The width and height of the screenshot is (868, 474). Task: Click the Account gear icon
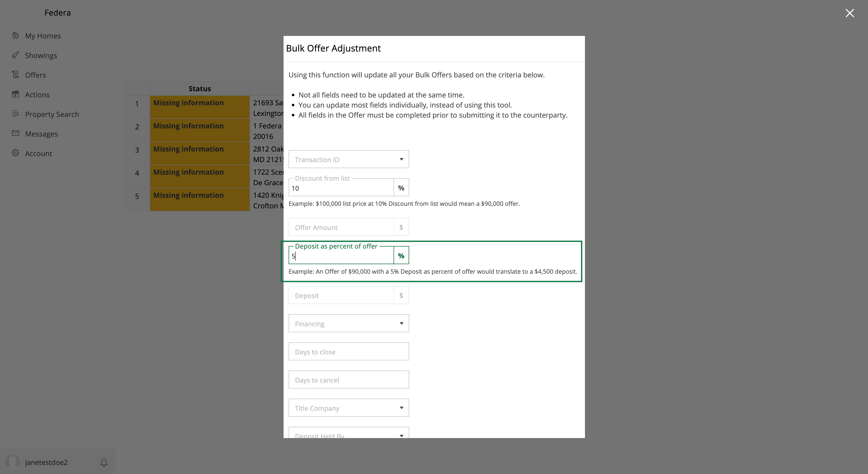tap(16, 153)
